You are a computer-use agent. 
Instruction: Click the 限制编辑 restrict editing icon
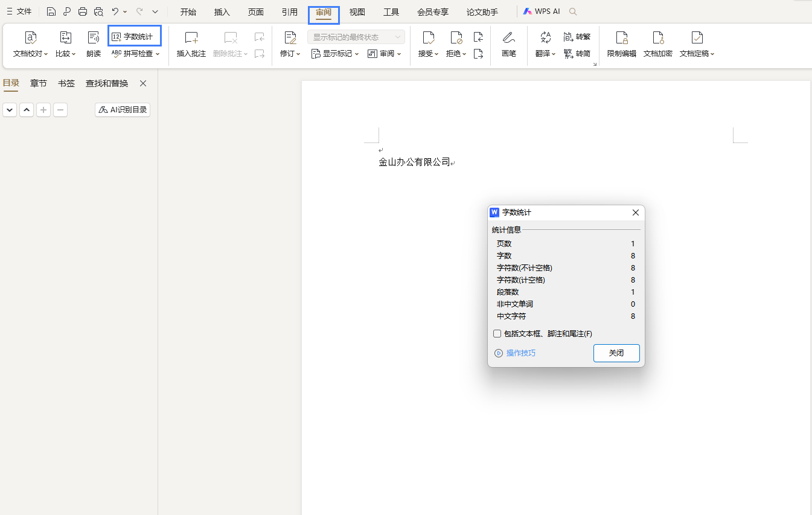[x=621, y=38]
